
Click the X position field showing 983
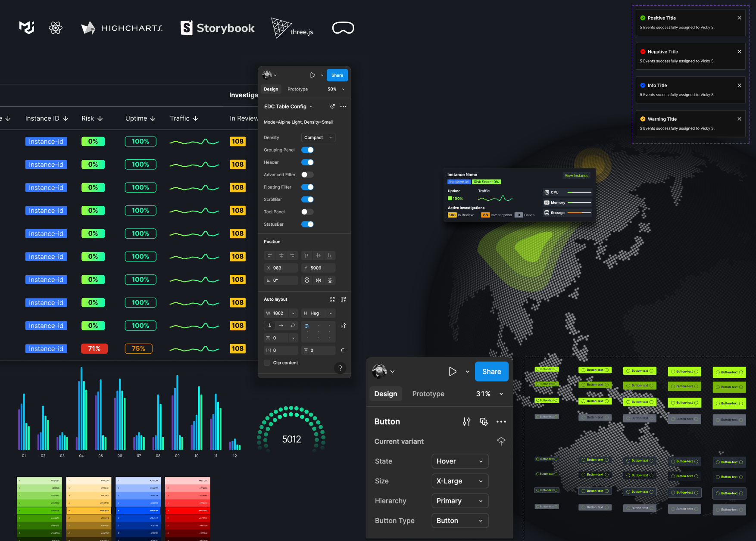pyautogui.click(x=281, y=268)
